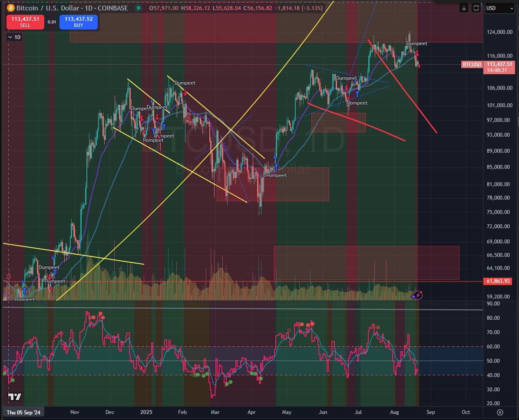Click the purple lightning bolt icon on chart
Viewport: 519px width, 420px height.
pos(418,295)
